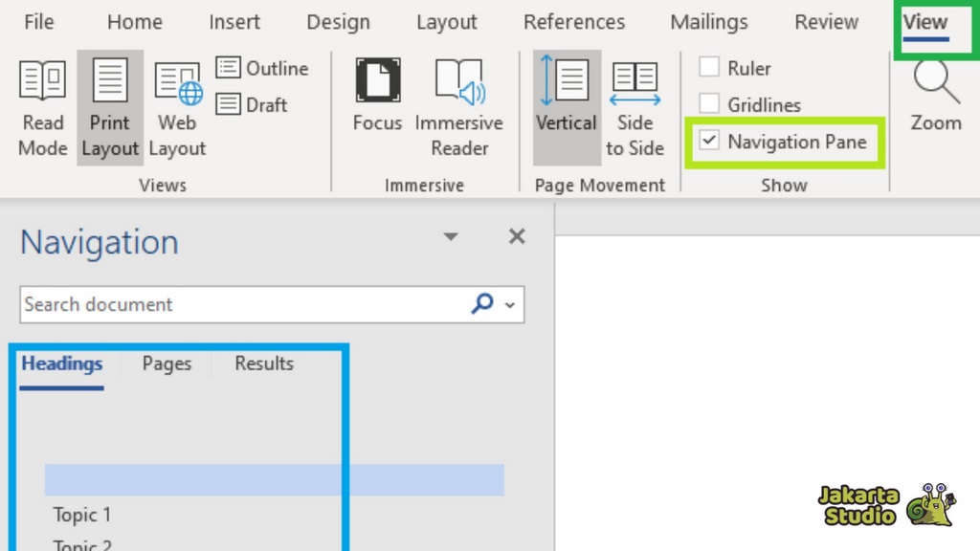Open the Zoom dialog
This screenshot has height=551, width=980.
click(935, 96)
